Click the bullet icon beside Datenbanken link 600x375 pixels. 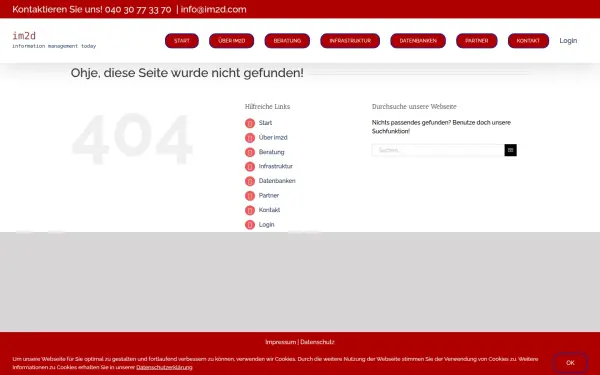(250, 181)
